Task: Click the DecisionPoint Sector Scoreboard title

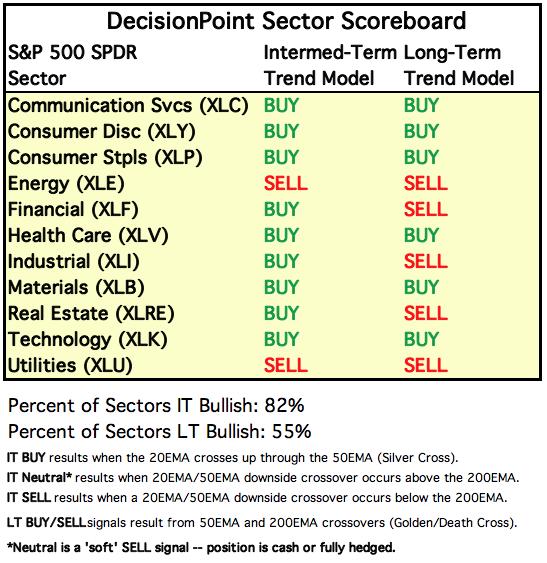Action: [286, 20]
